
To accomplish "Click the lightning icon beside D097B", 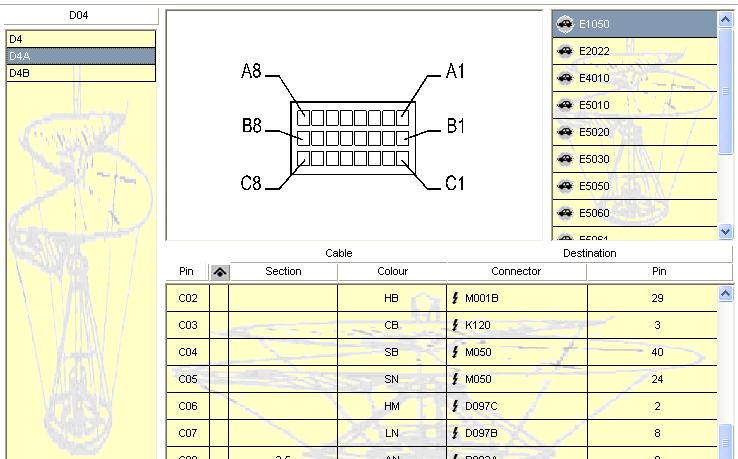I will pos(455,433).
